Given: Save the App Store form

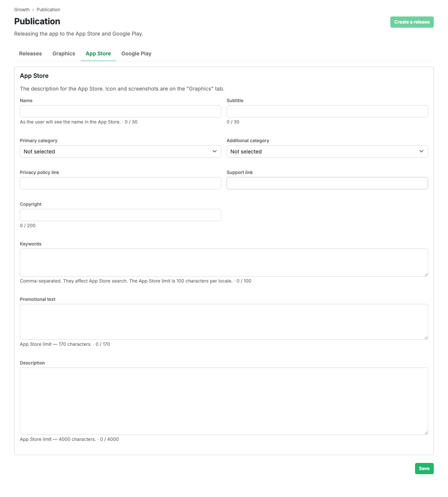Looking at the screenshot, I should click(x=424, y=469).
